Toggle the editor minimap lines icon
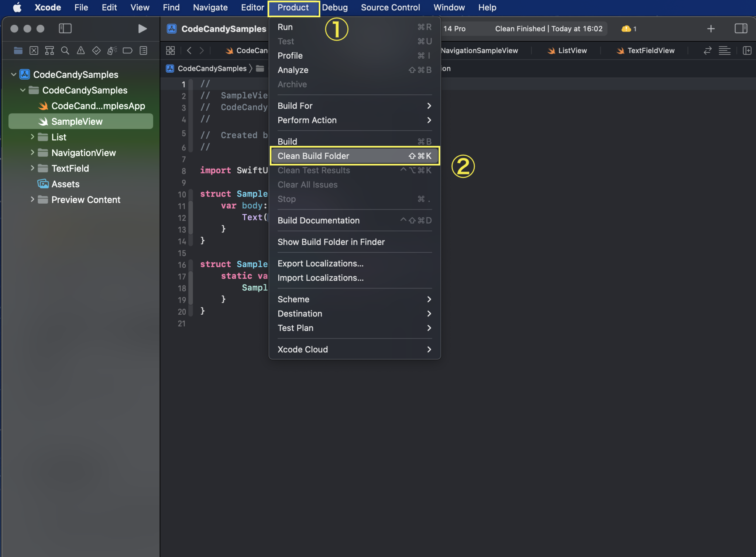The image size is (756, 557). 724,51
